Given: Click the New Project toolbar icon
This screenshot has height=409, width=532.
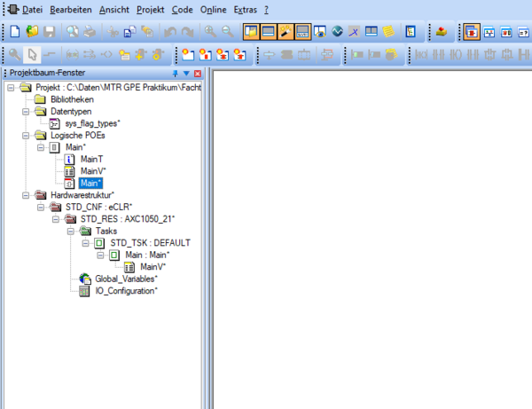Looking at the screenshot, I should [x=13, y=33].
